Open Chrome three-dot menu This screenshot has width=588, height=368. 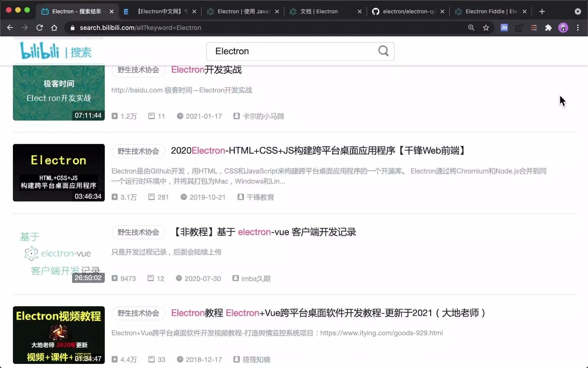tap(578, 28)
